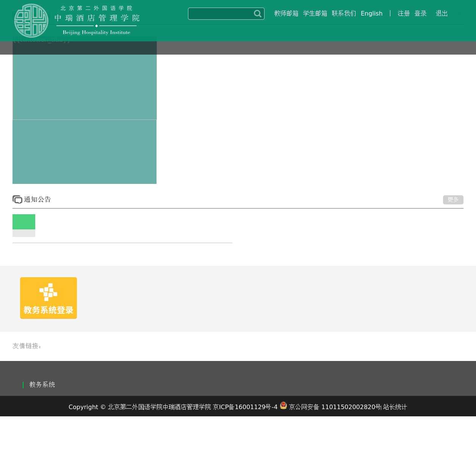Click the green date box in notices
Screen dimensions: 476x455
(24, 222)
